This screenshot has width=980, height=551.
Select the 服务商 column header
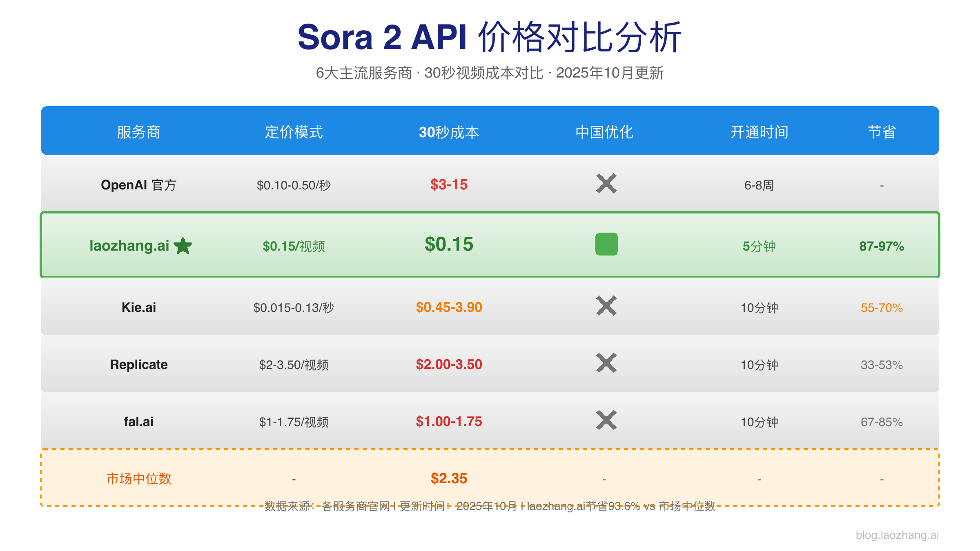tap(138, 132)
